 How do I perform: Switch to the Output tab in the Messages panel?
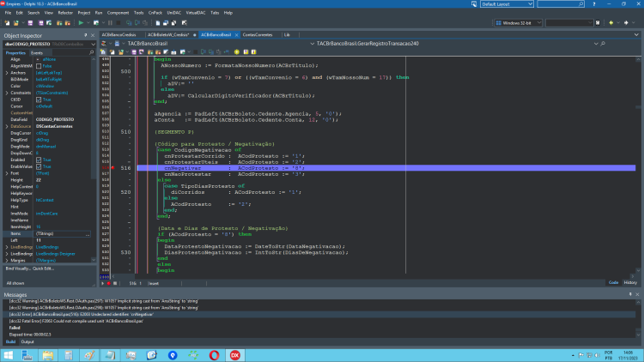tap(27, 342)
